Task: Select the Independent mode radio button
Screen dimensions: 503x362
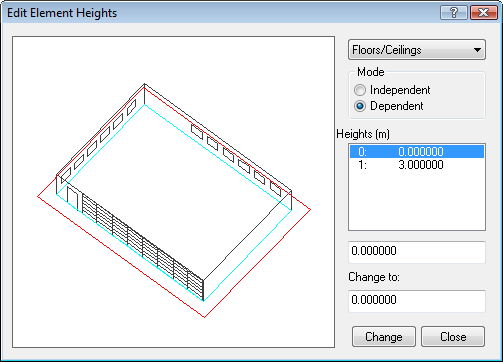Action: (x=360, y=90)
